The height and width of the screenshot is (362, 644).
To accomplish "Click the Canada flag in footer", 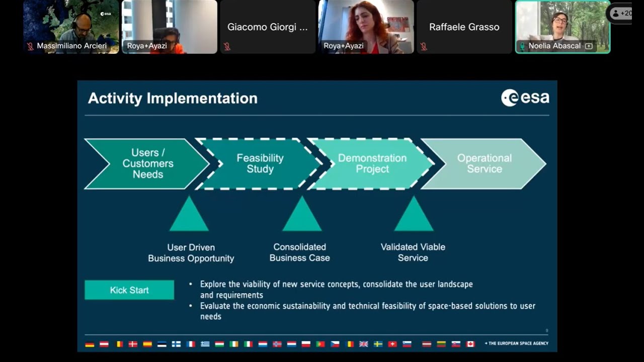I will (470, 344).
